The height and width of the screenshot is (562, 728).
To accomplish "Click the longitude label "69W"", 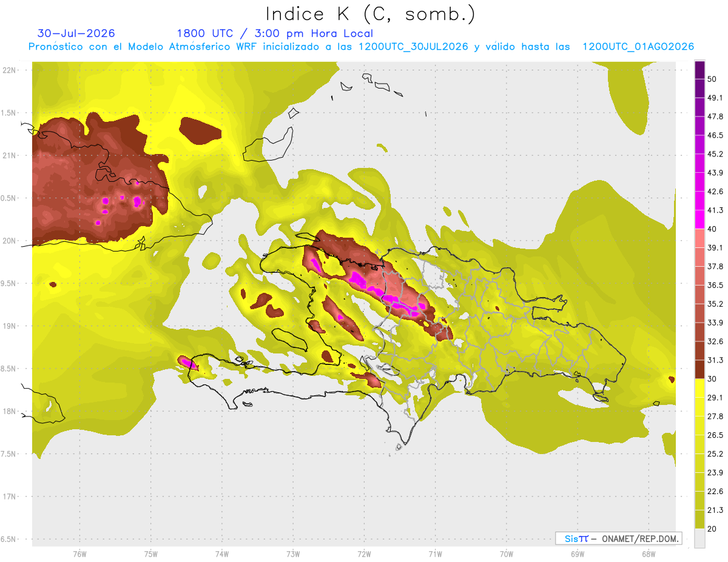I will click(577, 554).
